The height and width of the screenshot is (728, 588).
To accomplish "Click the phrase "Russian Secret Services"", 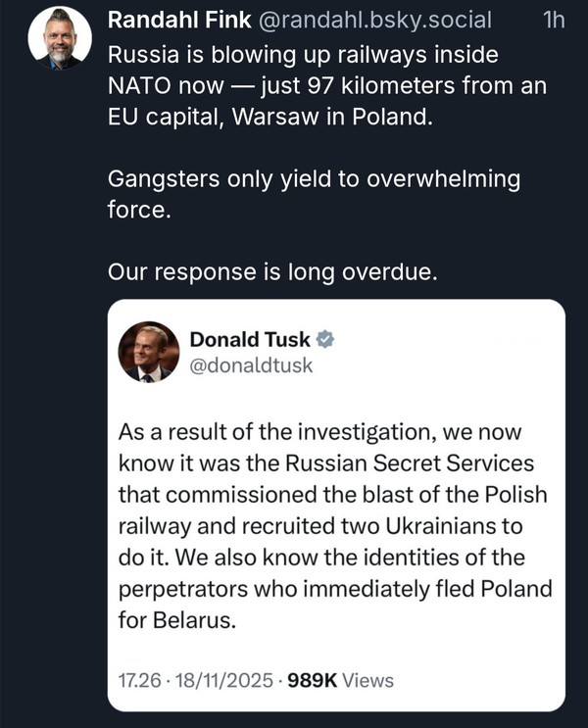I will [x=429, y=461].
